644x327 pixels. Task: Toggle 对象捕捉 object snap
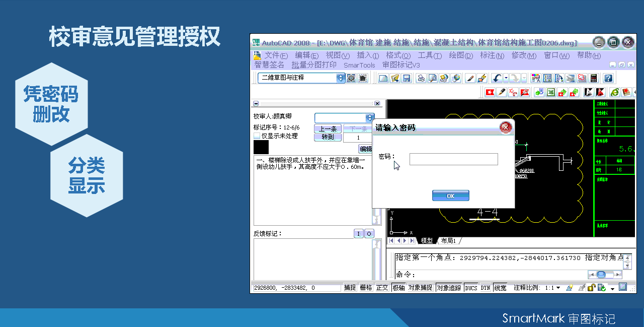(x=420, y=288)
